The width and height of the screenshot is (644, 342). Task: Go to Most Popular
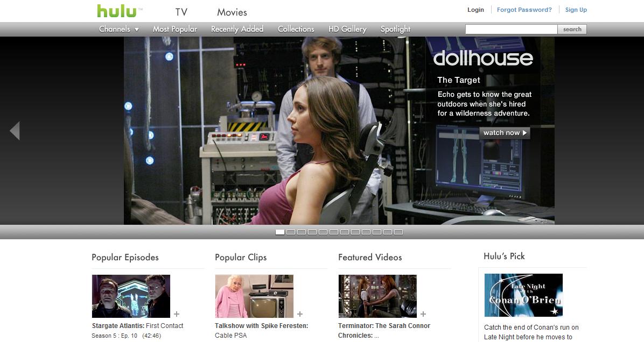click(x=175, y=29)
